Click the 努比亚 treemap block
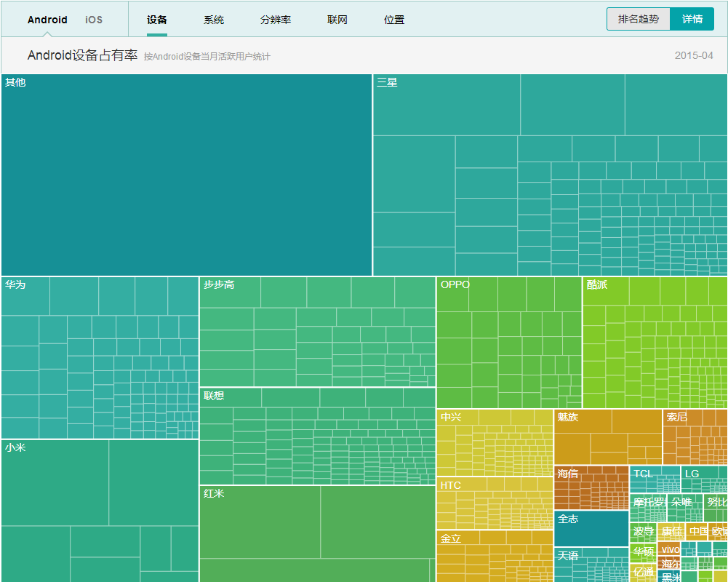Screen dimensions: 728x582 (x=716, y=508)
